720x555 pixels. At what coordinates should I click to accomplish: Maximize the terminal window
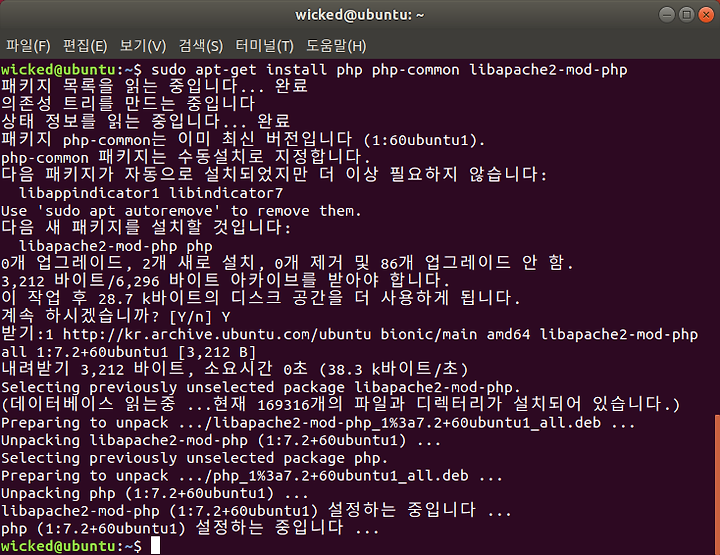click(x=686, y=15)
